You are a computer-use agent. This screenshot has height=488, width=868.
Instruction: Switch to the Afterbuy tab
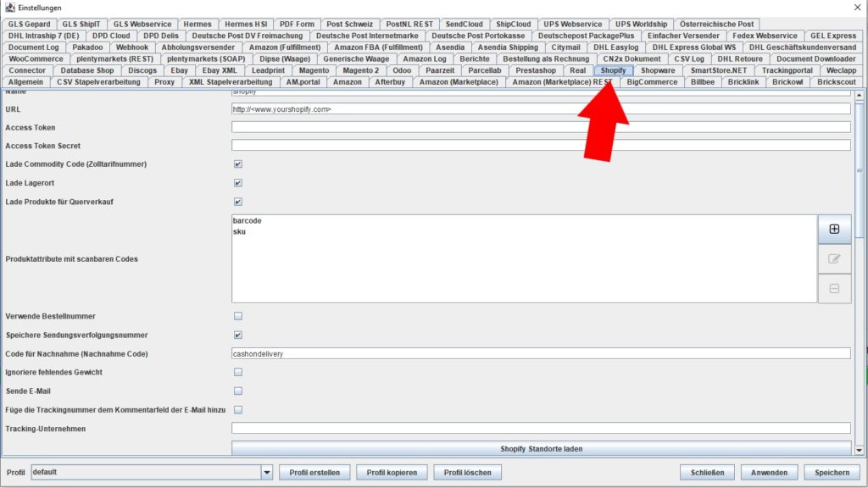390,82
